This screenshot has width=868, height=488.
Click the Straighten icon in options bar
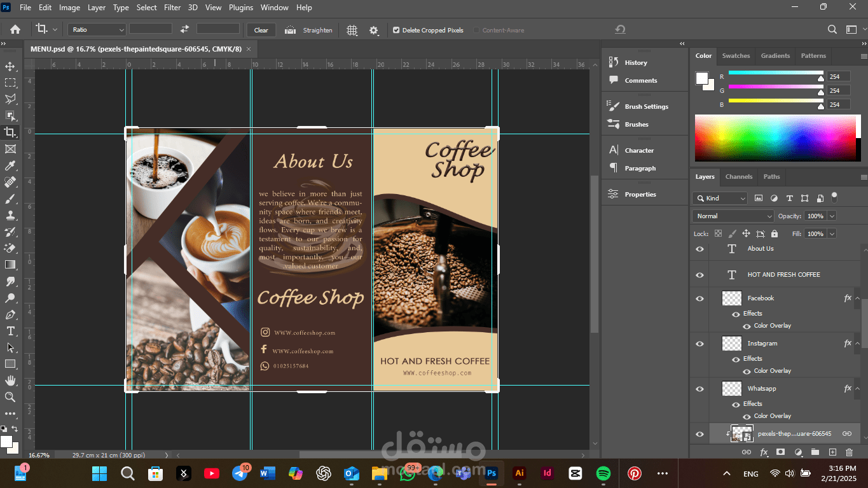290,30
